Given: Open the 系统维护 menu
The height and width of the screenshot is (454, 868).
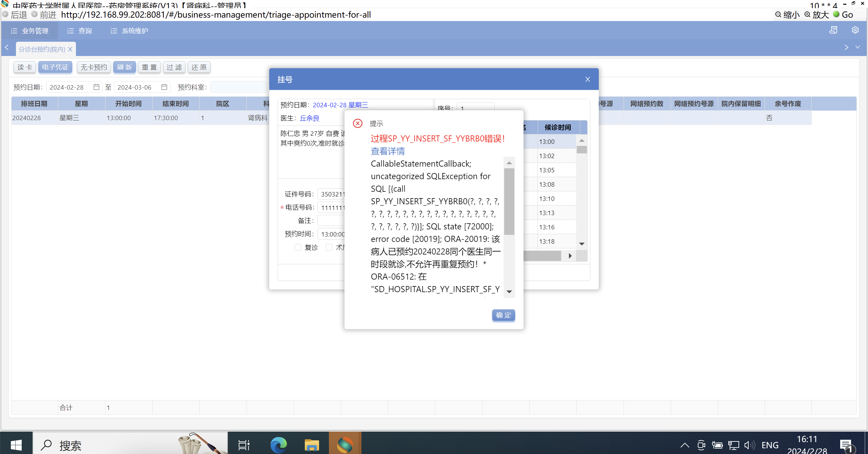Looking at the screenshot, I should [129, 31].
